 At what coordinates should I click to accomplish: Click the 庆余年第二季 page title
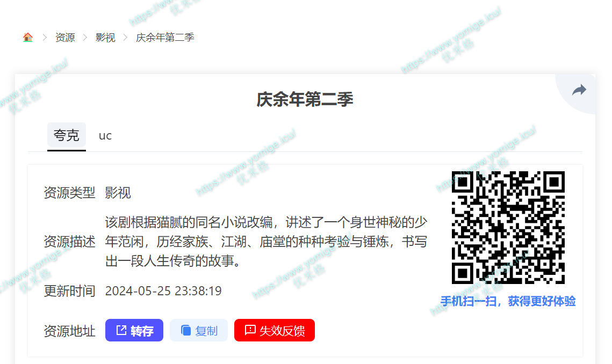[x=305, y=99]
